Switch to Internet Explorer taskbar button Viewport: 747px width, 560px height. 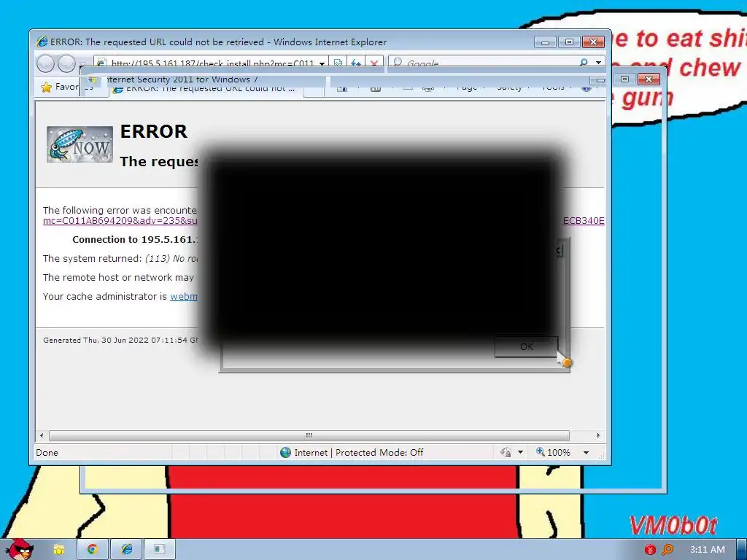126,550
